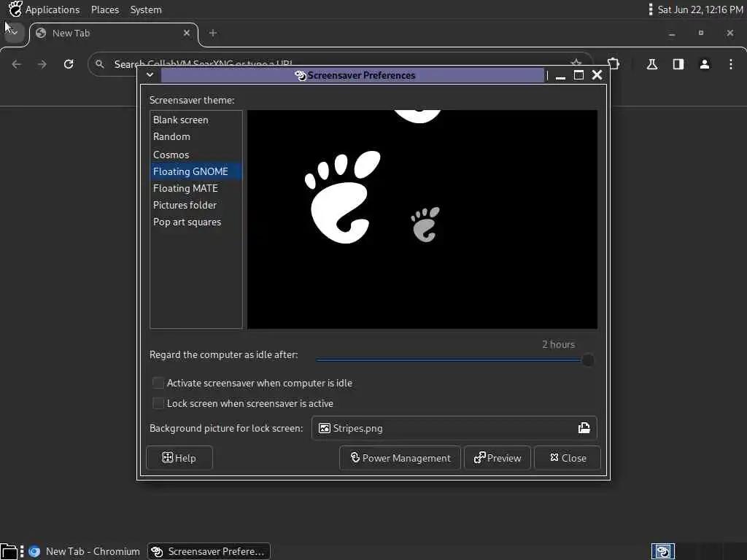
Task: Click the screensaver preview area
Action: coord(422,219)
